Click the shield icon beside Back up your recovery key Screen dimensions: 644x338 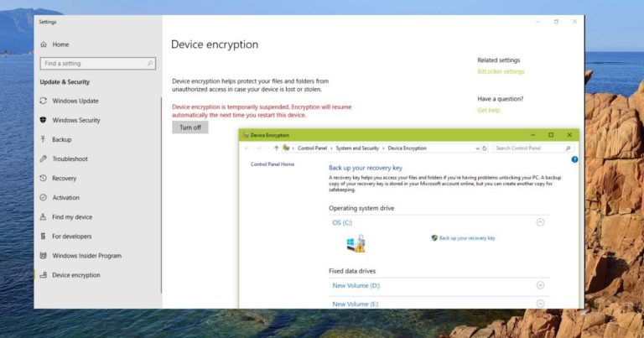tap(434, 238)
